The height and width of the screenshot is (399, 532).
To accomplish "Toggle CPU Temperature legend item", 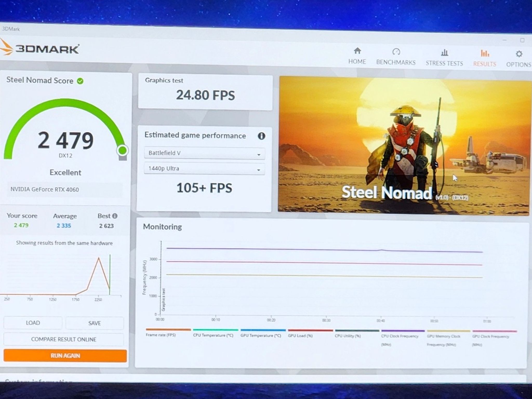I will [215, 333].
